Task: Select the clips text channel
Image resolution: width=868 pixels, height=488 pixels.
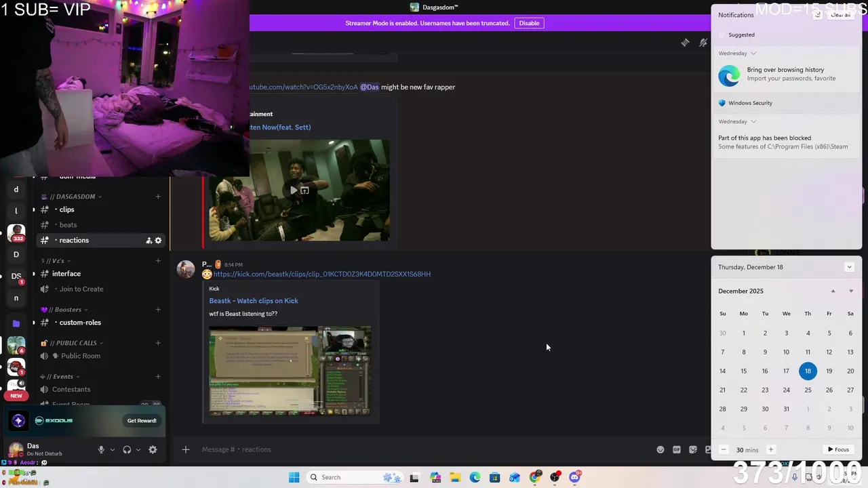Action: coord(100,209)
